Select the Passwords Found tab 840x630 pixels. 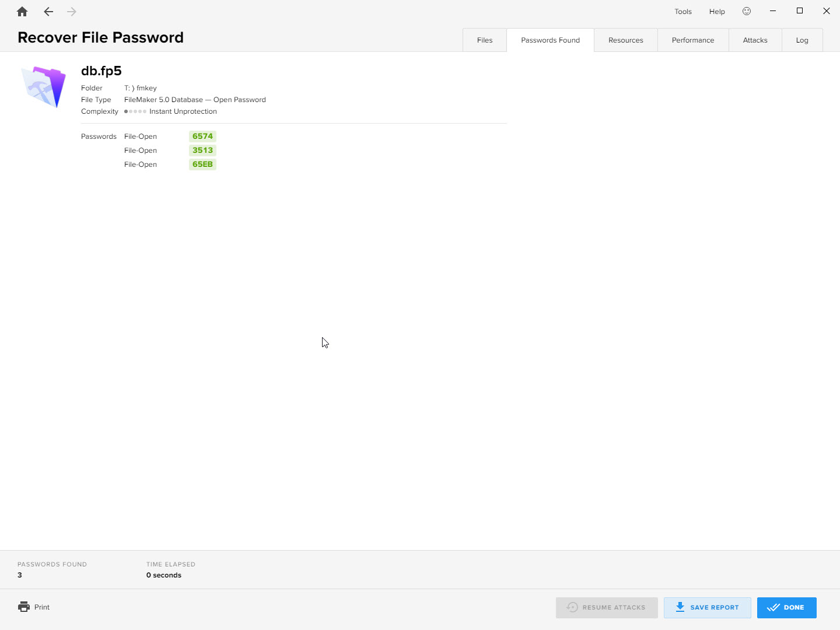point(549,40)
